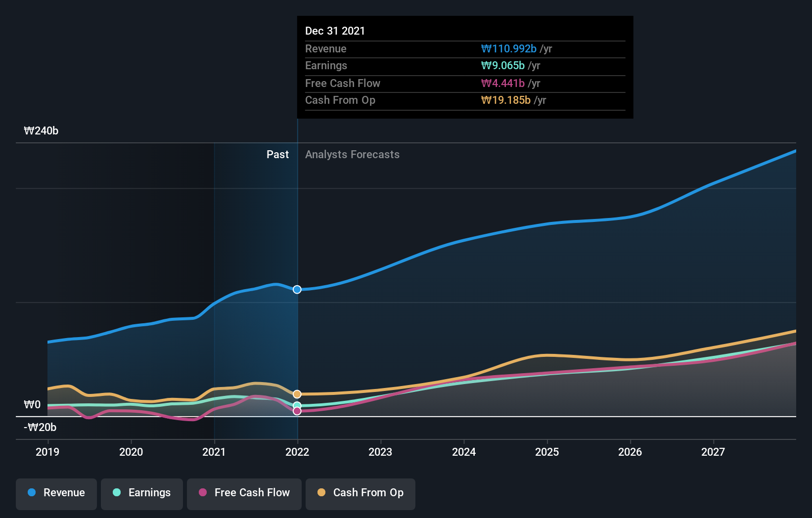This screenshot has width=812, height=518.
Task: Hide the Cash From Op series
Action: coord(360,493)
